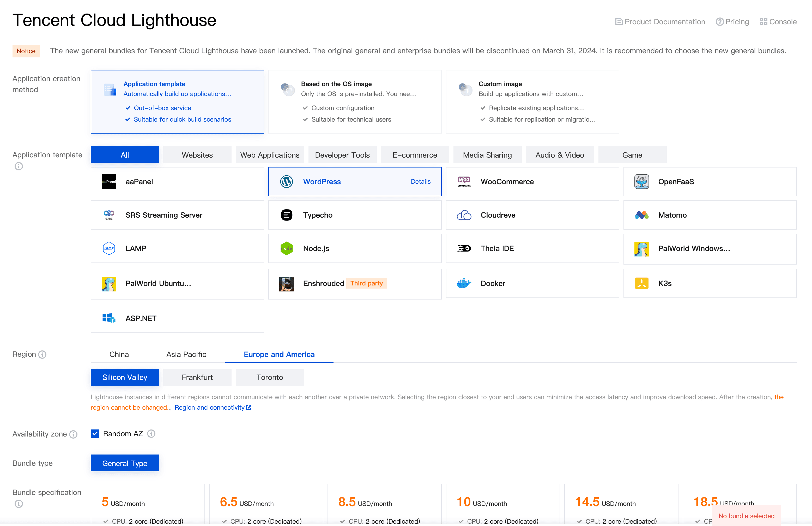The image size is (812, 526).
Task: Select the Node.js application icon
Action: click(x=287, y=248)
